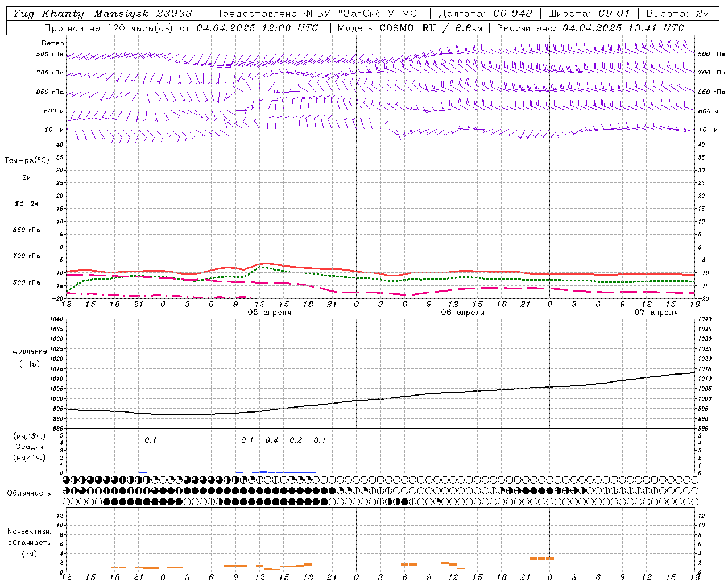This screenshot has width=728, height=582.
Task: Click the Модель COSMO-RU / 6.6км label
Action: tap(410, 28)
